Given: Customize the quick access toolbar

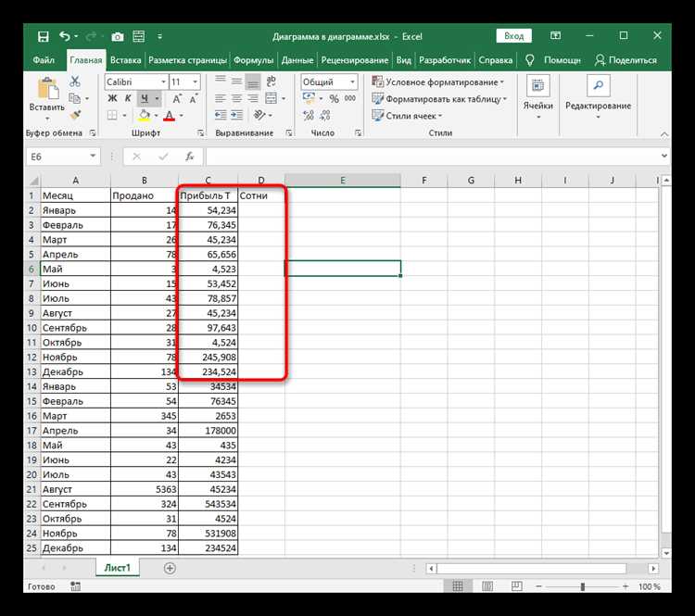Looking at the screenshot, I should (x=159, y=37).
